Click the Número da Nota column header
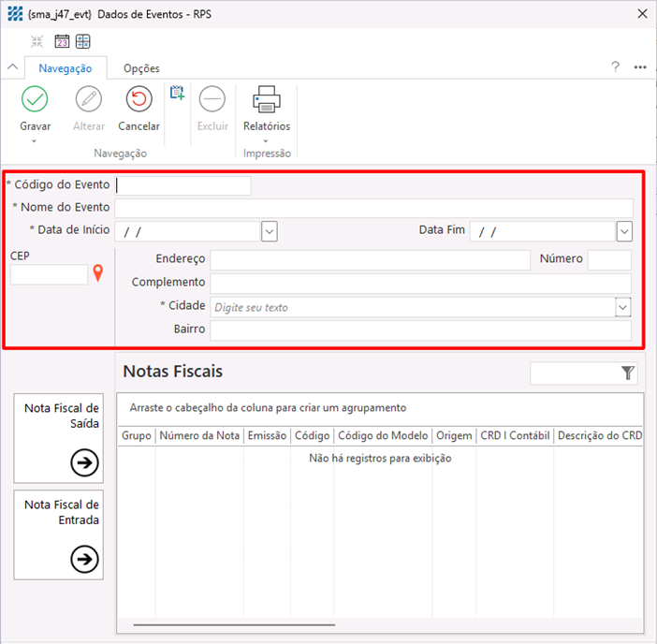 click(198, 435)
